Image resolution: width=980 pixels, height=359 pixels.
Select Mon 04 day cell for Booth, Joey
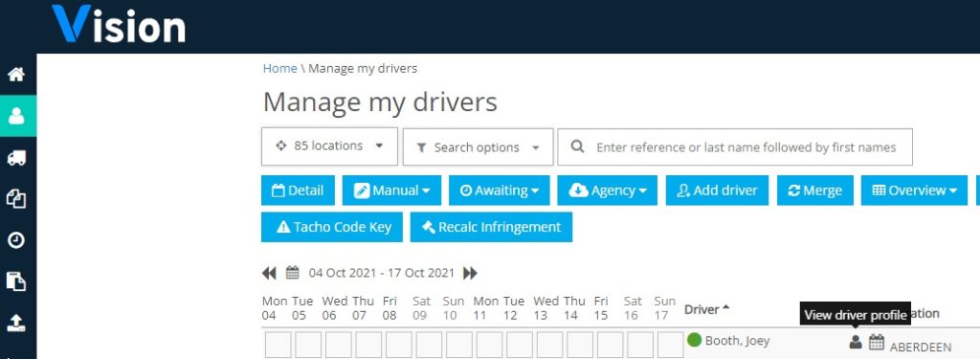278,345
